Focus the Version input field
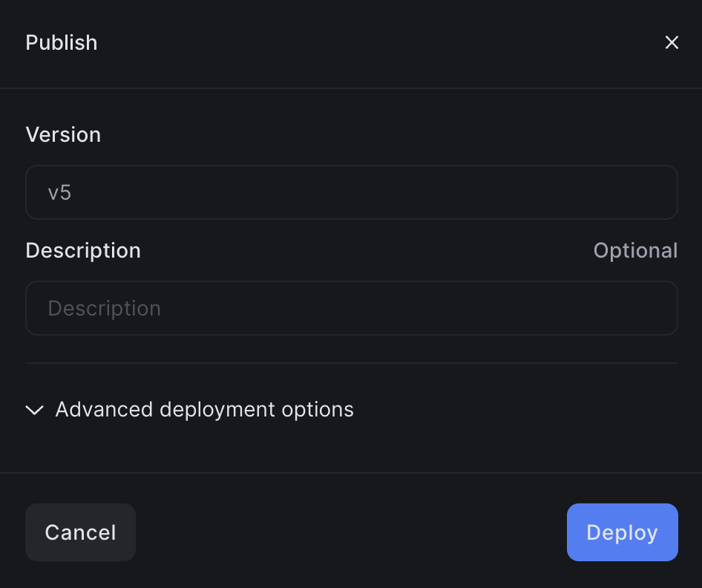702x588 pixels. pyautogui.click(x=351, y=192)
